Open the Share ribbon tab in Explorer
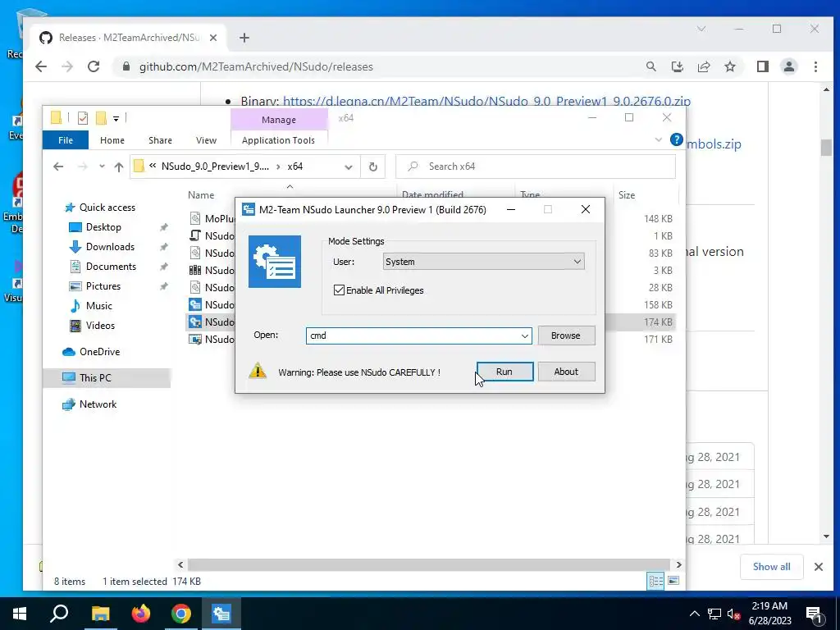Screen dimensions: 840x630 click(160, 140)
